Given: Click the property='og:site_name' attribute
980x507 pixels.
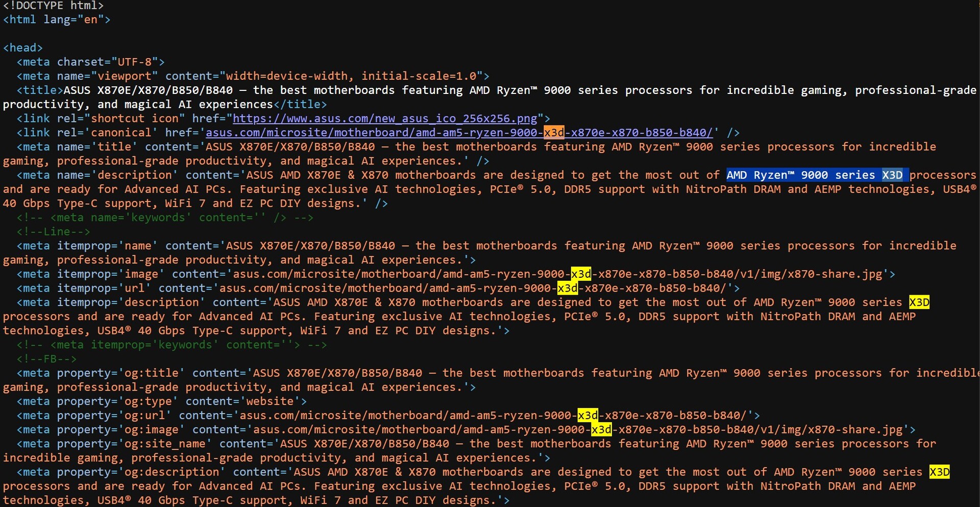Looking at the screenshot, I should 134,444.
